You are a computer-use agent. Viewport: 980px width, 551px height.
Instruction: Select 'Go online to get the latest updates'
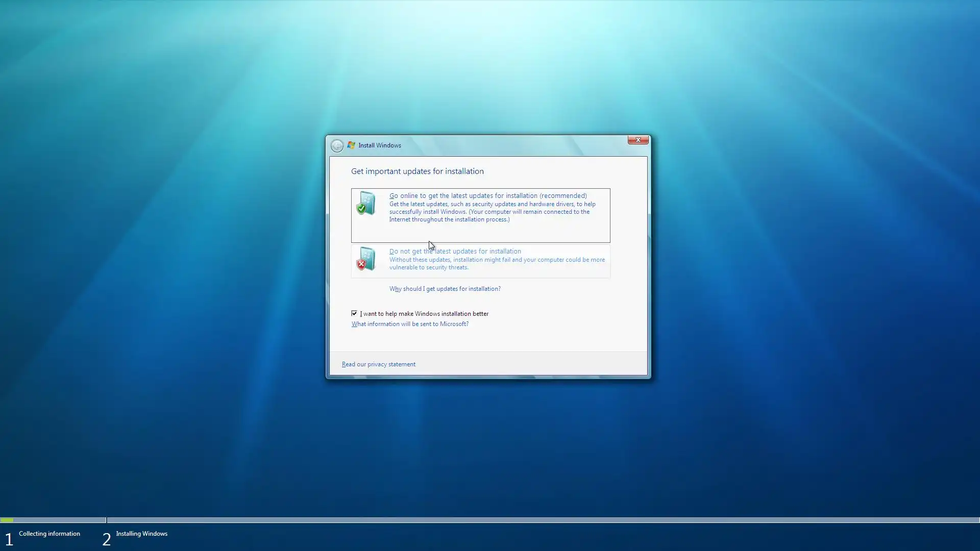pos(487,196)
